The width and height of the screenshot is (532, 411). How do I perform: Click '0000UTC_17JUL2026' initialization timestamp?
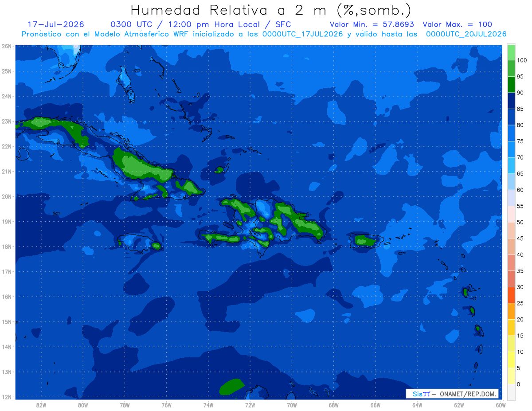[302, 34]
